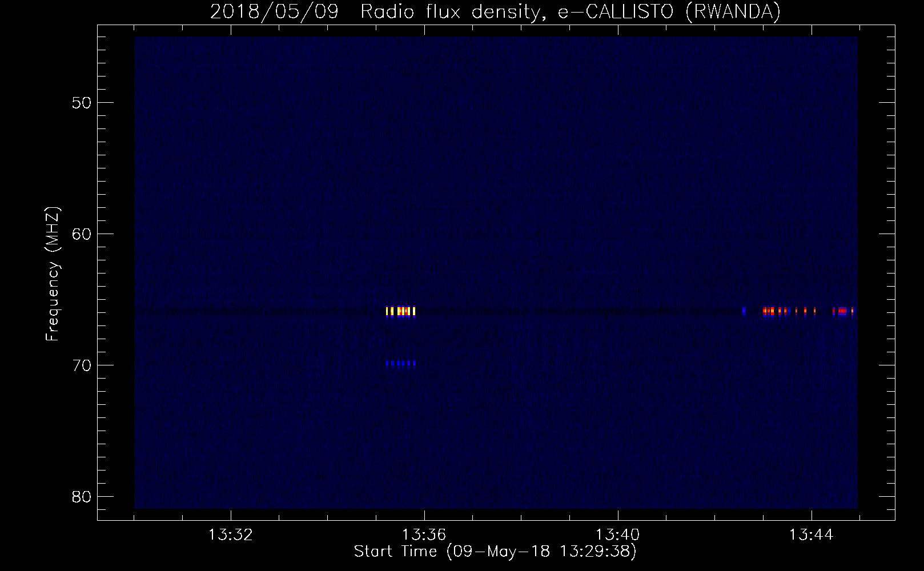The height and width of the screenshot is (571, 924).
Task: Click the 60 frequency tick label
Action: point(82,234)
